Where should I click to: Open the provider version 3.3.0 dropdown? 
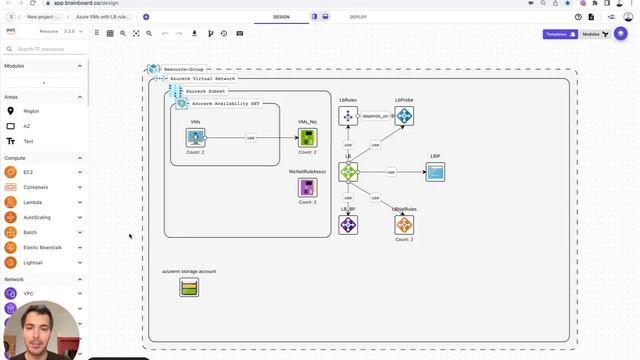[73, 31]
